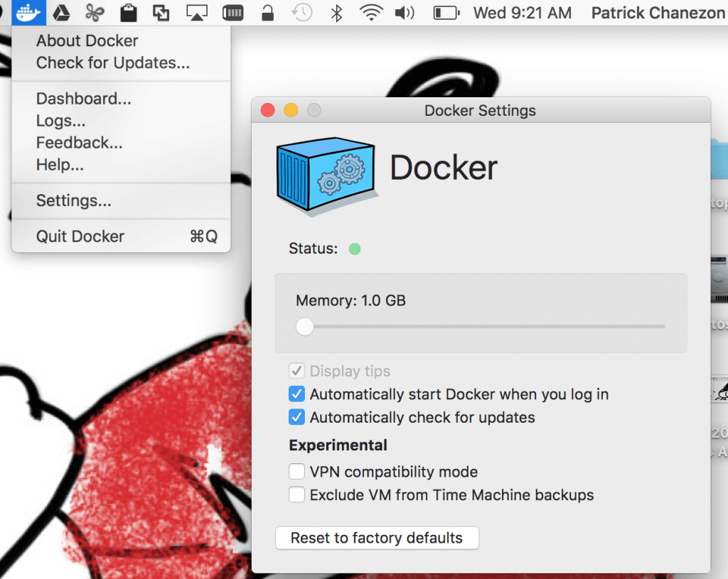
Task: Open the clipboard menu bar icon
Action: click(128, 13)
